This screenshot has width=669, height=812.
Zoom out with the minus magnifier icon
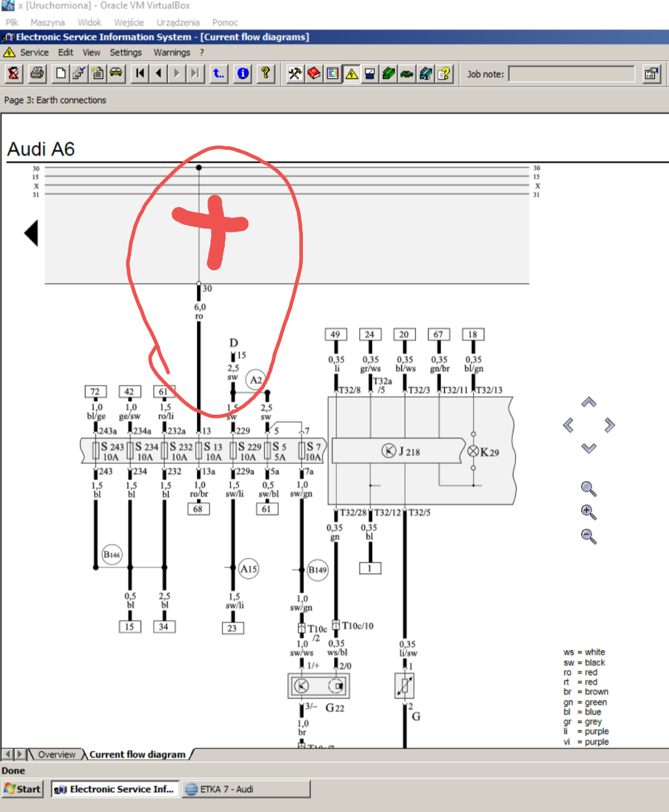point(589,536)
